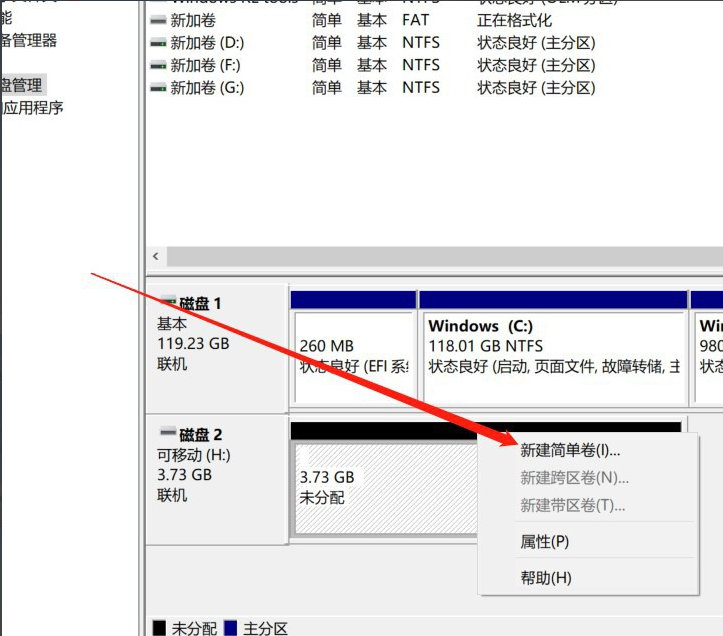The width and height of the screenshot is (723, 636).
Task: Click the drive icon of the FAT volume
Action: [x=158, y=20]
